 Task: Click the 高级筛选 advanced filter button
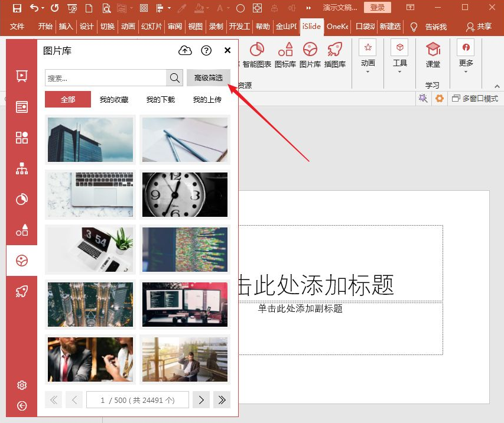point(209,78)
